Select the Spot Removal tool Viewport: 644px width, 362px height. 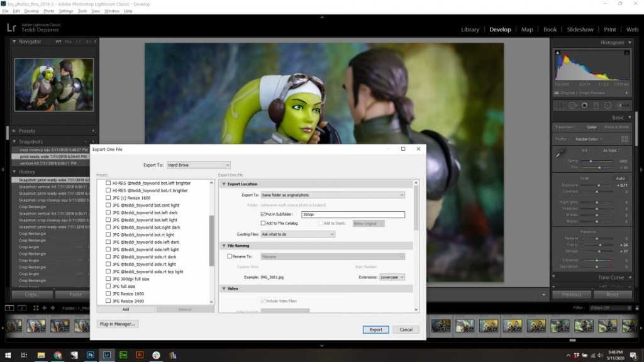[x=572, y=106]
